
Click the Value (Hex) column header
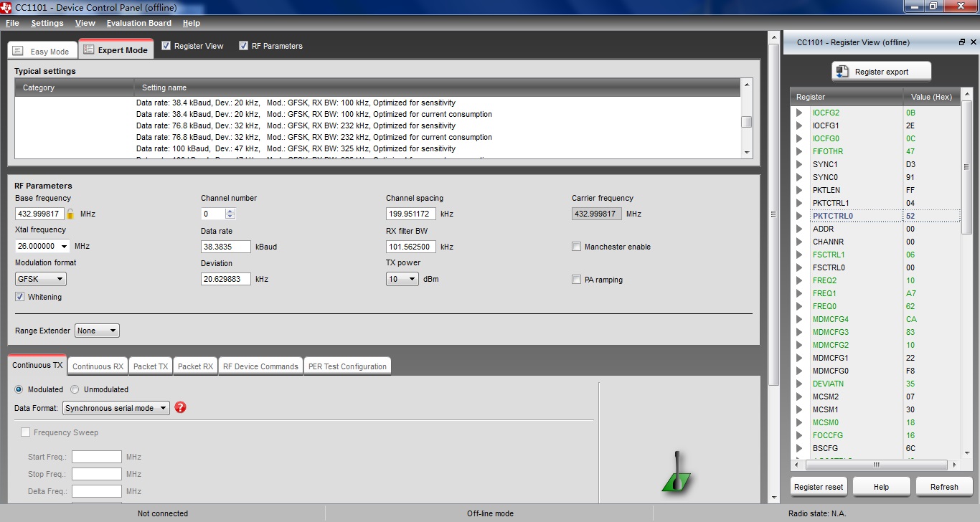click(931, 97)
